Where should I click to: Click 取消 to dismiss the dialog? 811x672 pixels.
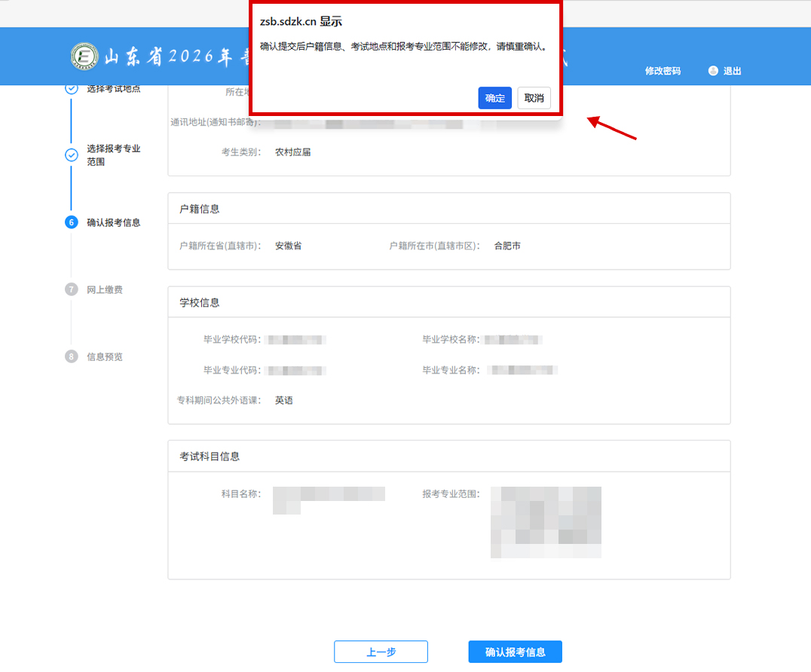click(534, 98)
